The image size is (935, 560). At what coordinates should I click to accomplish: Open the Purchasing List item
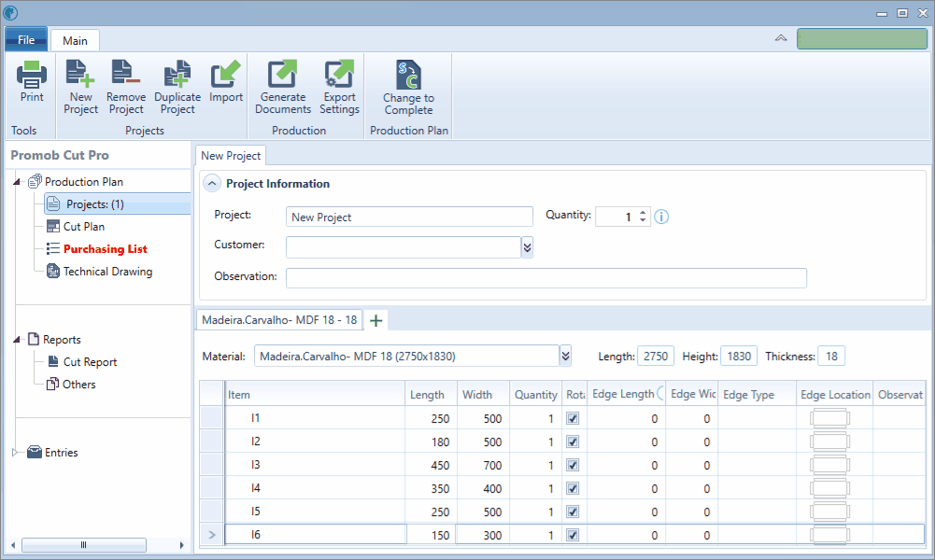pos(105,249)
